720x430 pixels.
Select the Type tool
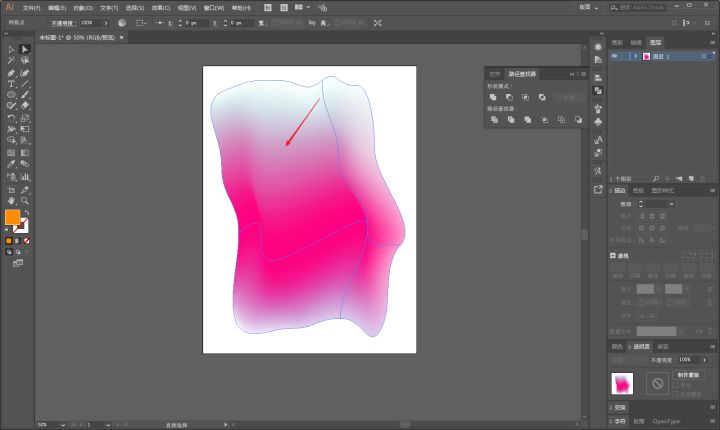(11, 84)
